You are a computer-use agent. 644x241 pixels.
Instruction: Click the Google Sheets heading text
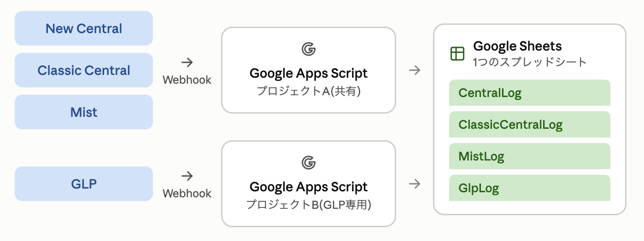518,46
